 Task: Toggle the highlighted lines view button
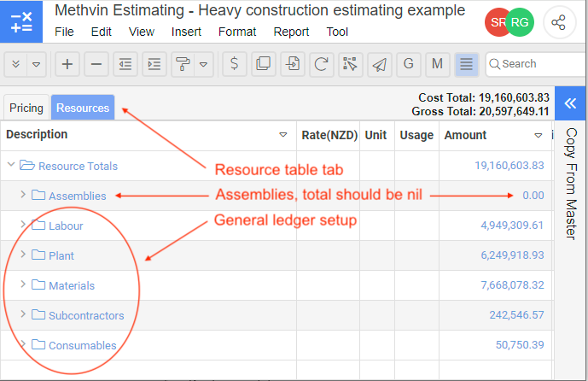coord(467,64)
